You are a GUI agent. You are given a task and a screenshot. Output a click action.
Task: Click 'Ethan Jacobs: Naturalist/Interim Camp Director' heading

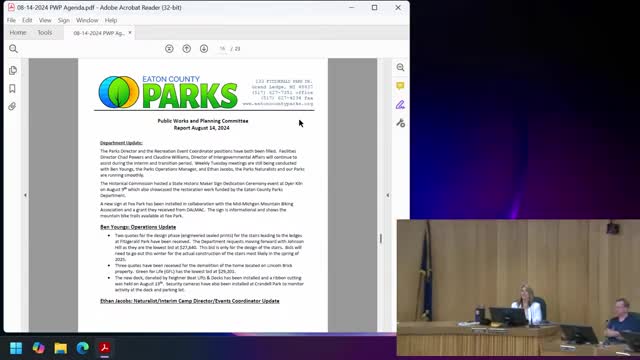pos(190,301)
